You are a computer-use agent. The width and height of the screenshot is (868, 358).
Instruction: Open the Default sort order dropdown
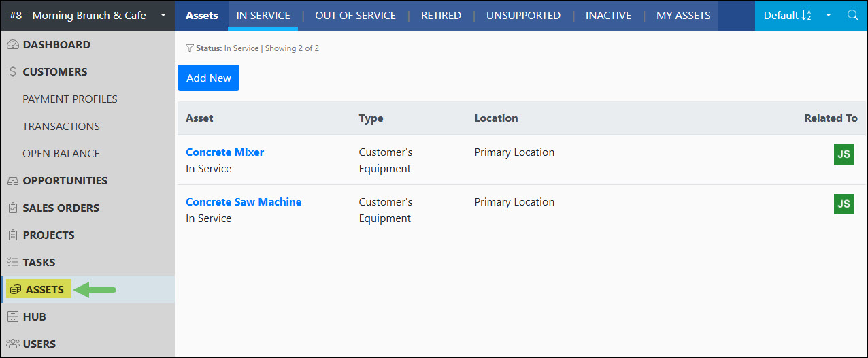click(x=788, y=15)
